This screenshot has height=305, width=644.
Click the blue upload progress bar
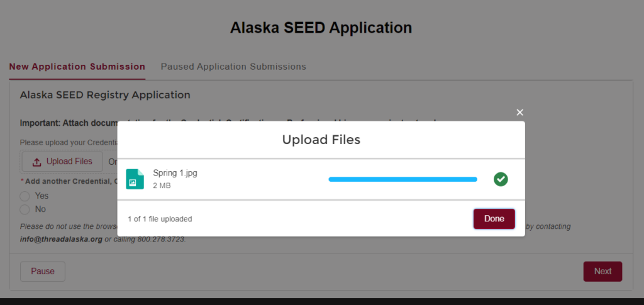click(403, 179)
